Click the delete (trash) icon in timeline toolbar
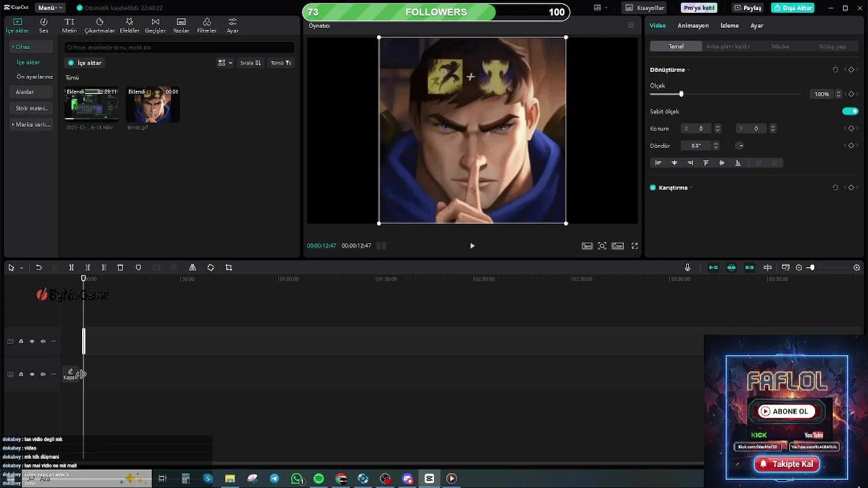The height and width of the screenshot is (488, 868). 120,268
